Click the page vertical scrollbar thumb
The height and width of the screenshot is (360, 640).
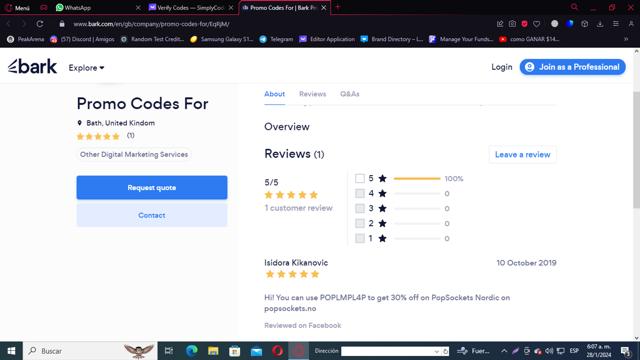coord(636,151)
